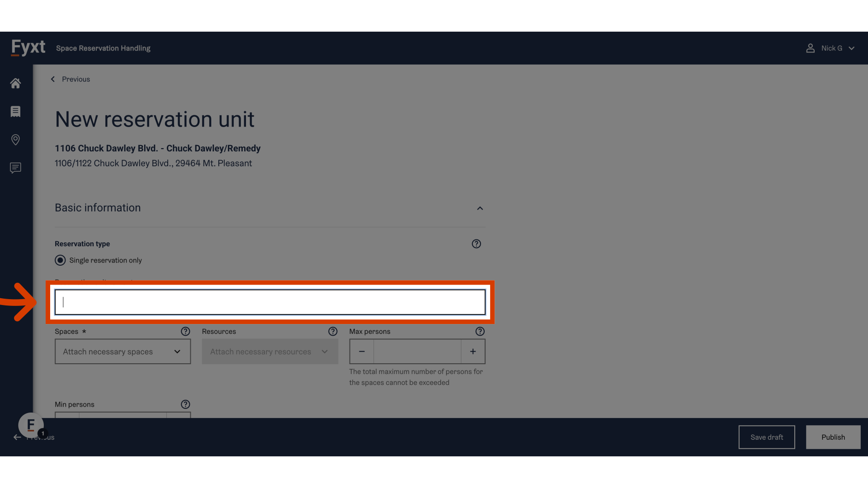Viewport: 868px width, 488px height.
Task: Open the location pin sidebar icon
Action: point(15,140)
